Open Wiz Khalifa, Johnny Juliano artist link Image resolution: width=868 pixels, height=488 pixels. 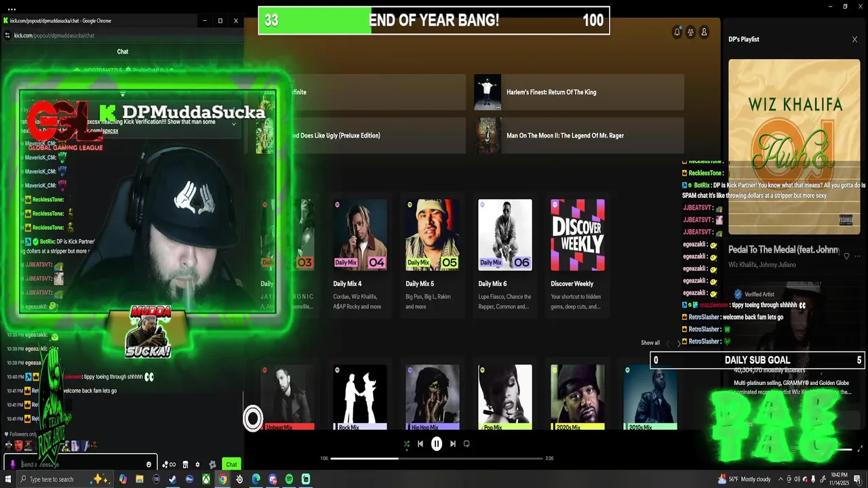click(x=762, y=265)
